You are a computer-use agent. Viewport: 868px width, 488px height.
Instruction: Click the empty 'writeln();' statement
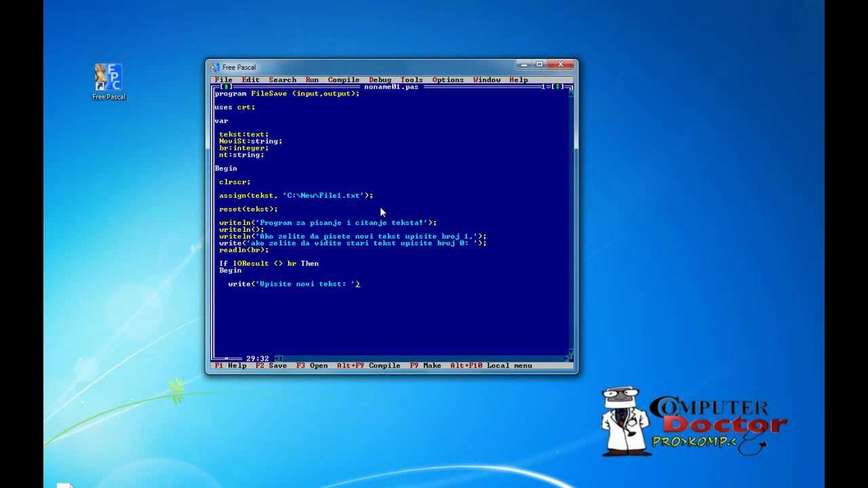click(x=241, y=229)
